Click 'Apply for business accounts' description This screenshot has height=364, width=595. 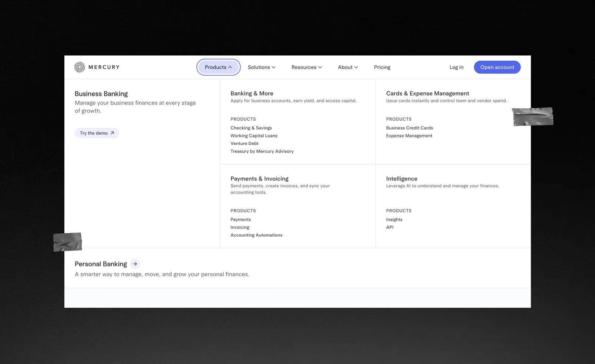(x=294, y=101)
